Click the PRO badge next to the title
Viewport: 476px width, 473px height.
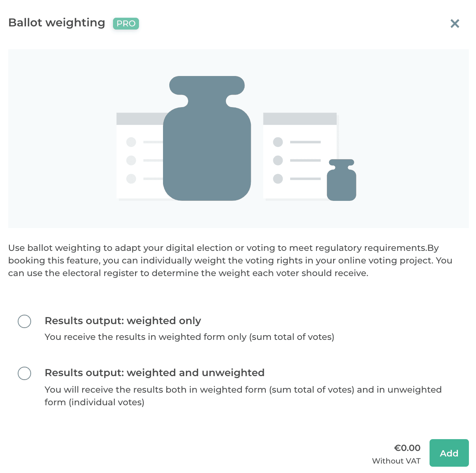[x=126, y=24]
